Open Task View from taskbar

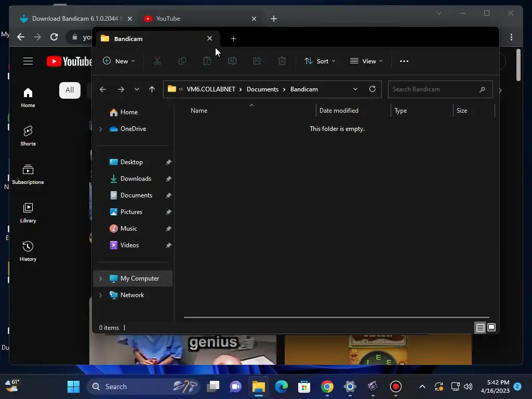[213, 387]
